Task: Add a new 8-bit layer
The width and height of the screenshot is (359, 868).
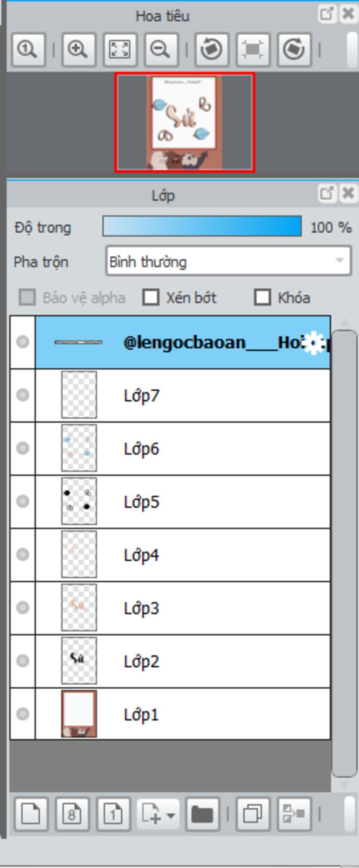Action: [x=72, y=814]
